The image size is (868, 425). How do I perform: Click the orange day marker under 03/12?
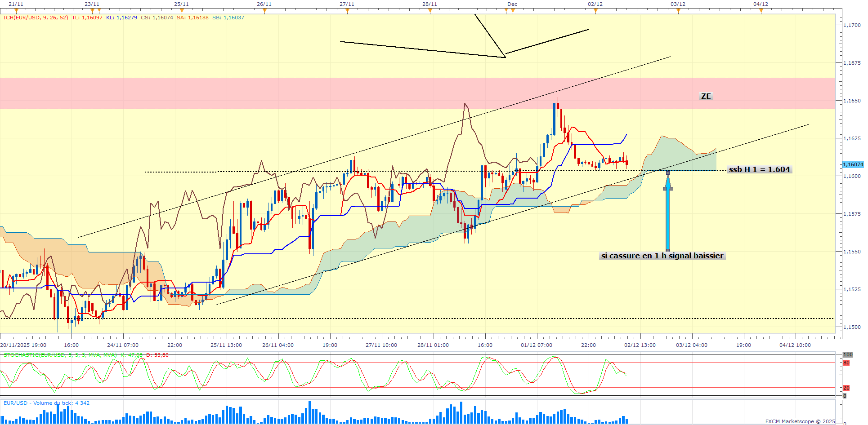coord(678,11)
